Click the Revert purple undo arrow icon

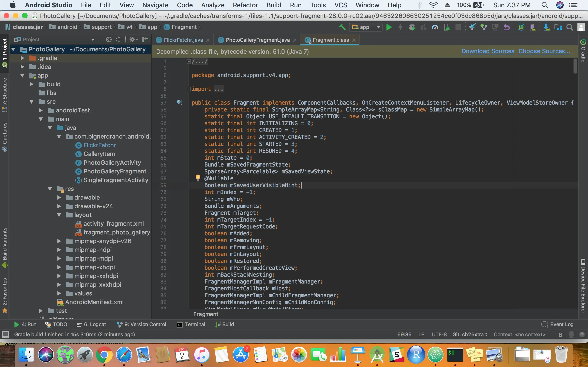pyautogui.click(x=507, y=27)
